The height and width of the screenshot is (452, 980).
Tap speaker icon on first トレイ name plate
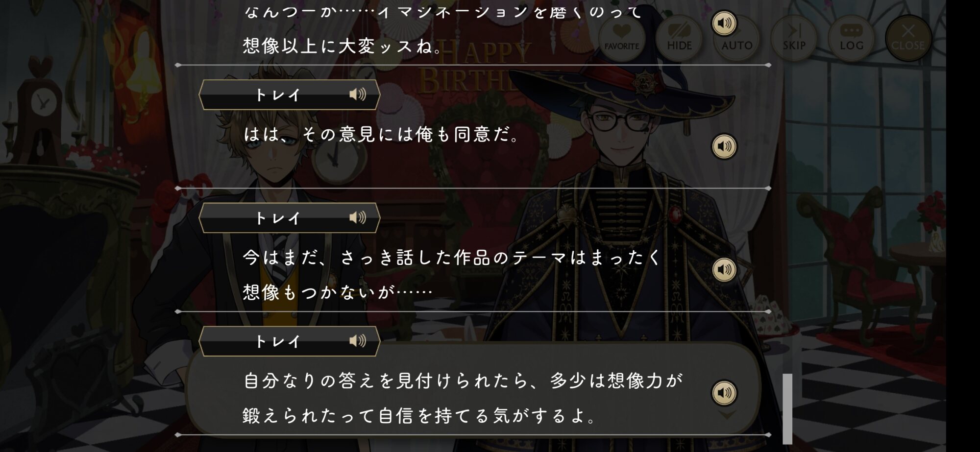[x=357, y=95]
